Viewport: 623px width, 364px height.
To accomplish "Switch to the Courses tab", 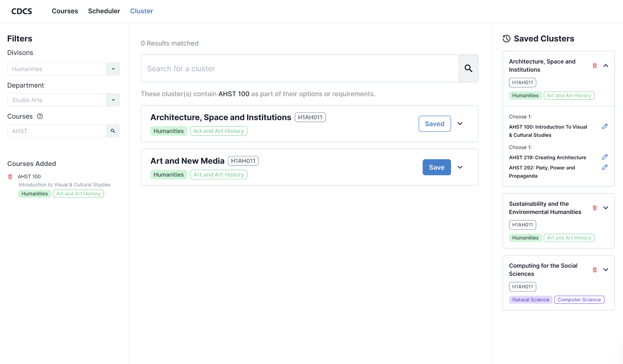I will tap(65, 11).
